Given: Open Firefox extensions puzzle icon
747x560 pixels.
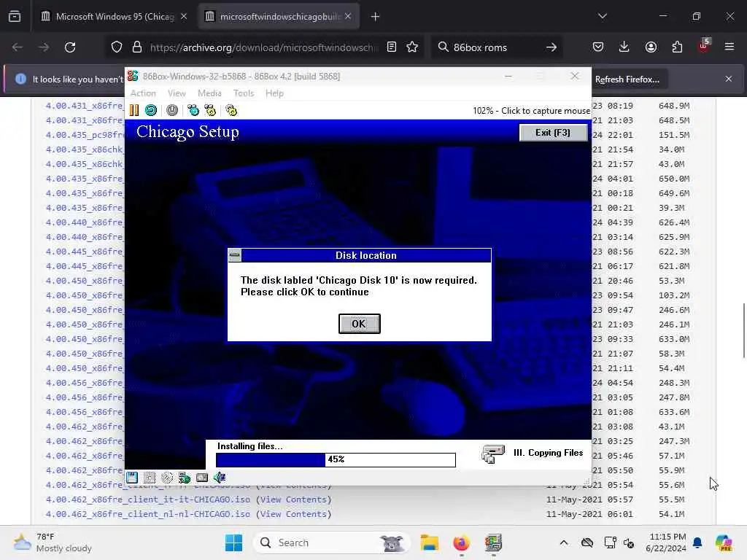Looking at the screenshot, I should coord(677,47).
